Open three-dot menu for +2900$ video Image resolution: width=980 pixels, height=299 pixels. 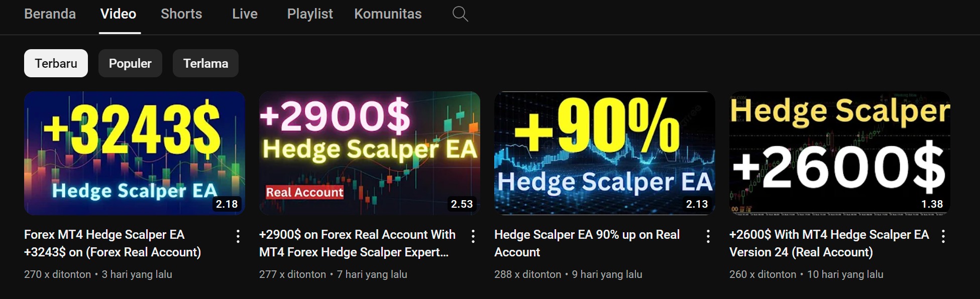pos(473,236)
